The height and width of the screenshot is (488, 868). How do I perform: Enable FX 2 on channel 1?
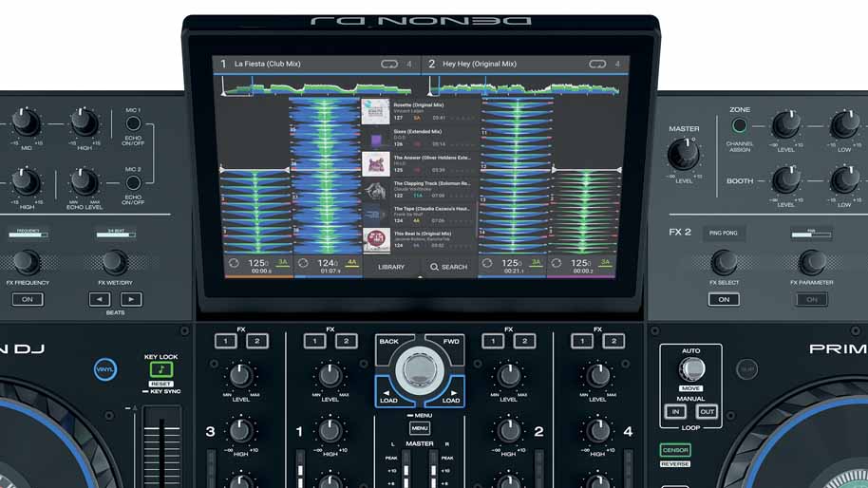point(346,341)
